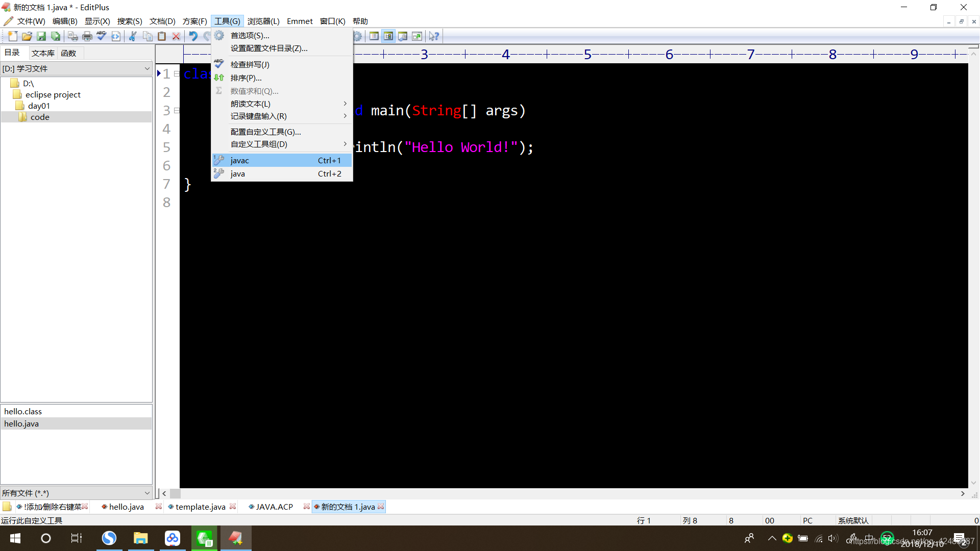This screenshot has width=980, height=551.
Task: Click the 检查拼写 menu item
Action: click(249, 64)
